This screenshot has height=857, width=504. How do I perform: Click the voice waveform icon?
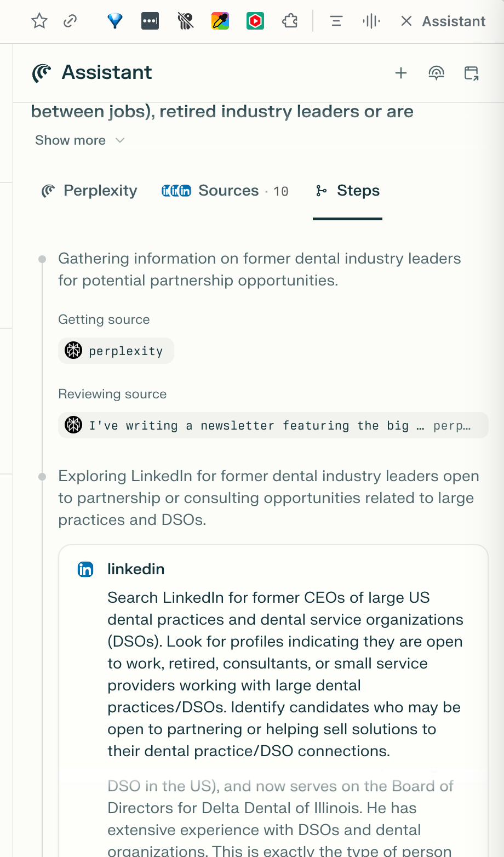pyautogui.click(x=371, y=21)
